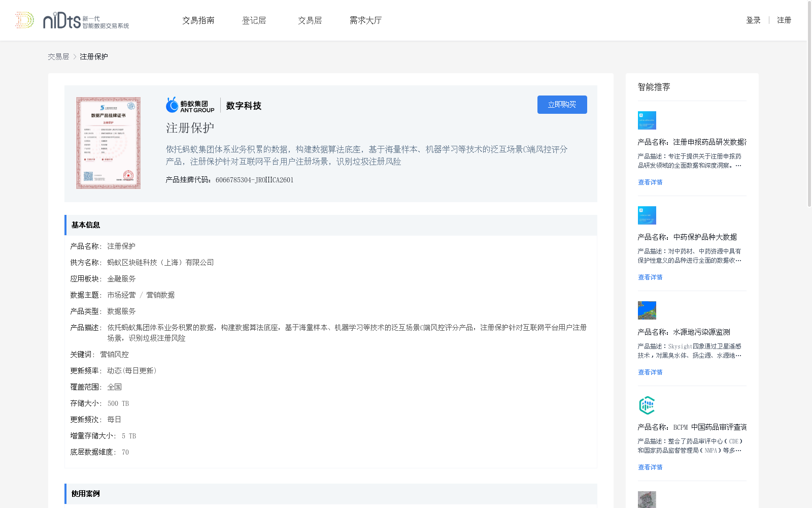Open the data product certificate thumbnail
812x508 pixels.
[108, 143]
